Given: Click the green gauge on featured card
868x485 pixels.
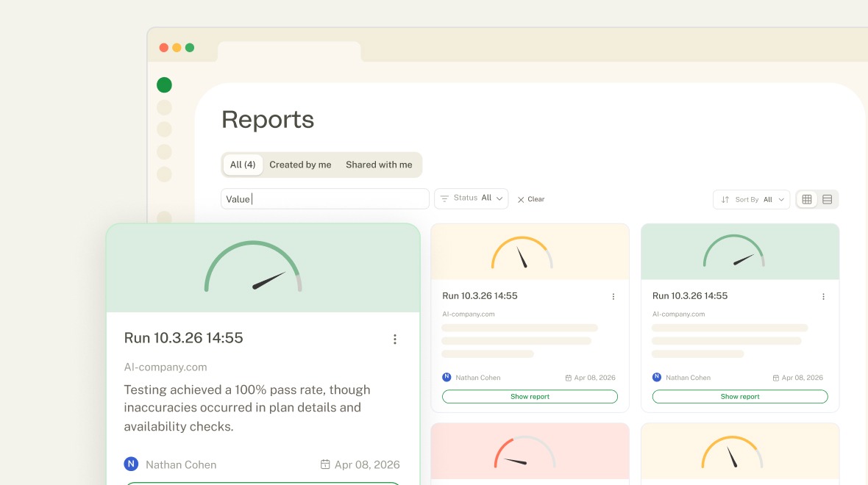Looking at the screenshot, I should click(x=253, y=266).
